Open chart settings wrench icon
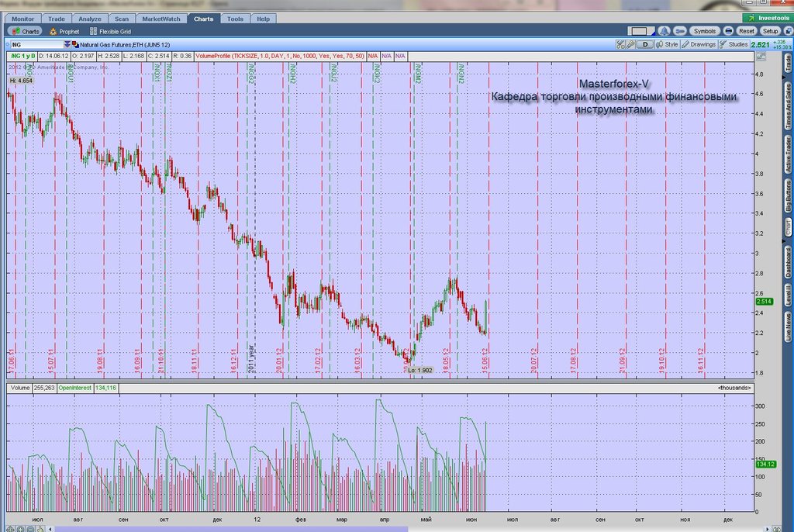The width and height of the screenshot is (794, 532). [631, 44]
